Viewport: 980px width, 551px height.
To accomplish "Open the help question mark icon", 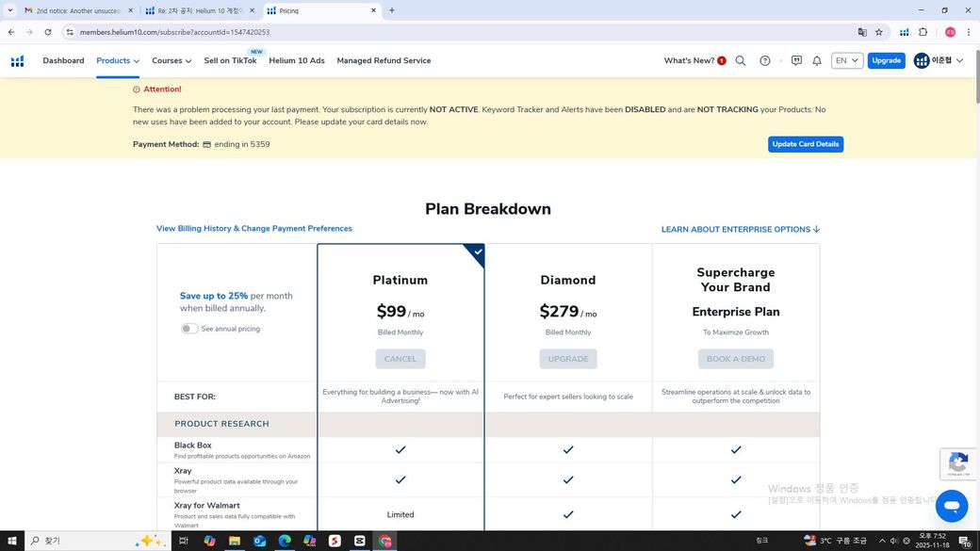I will point(765,60).
